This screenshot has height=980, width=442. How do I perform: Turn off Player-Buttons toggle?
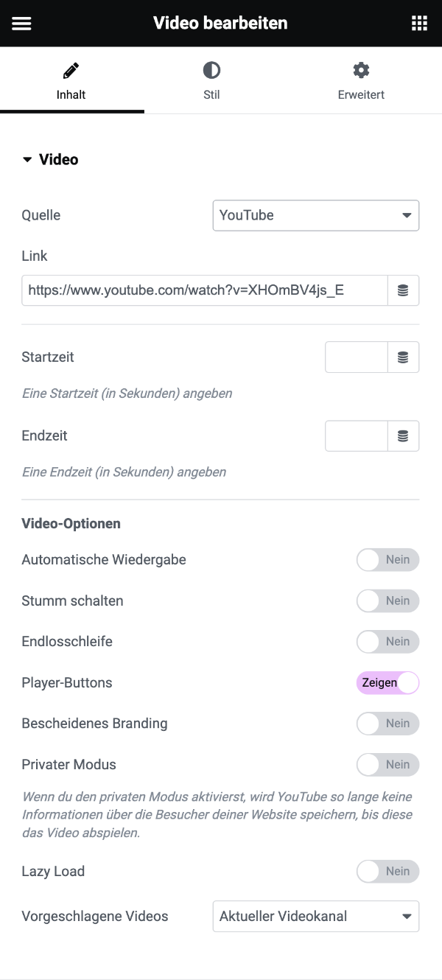[388, 682]
